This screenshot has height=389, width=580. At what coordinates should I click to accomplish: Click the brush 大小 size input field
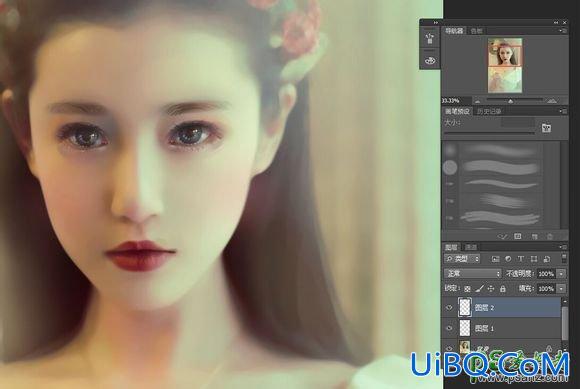coord(517,122)
